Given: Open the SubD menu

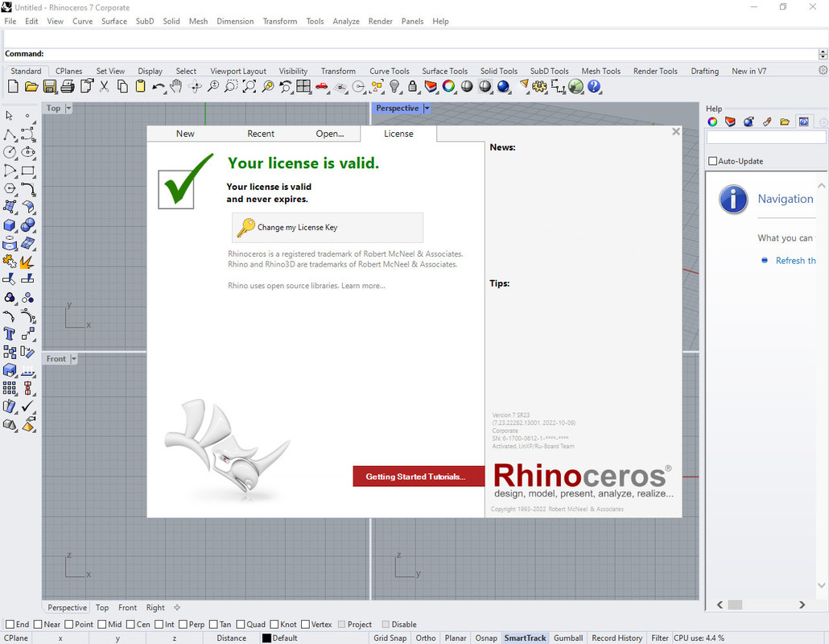Looking at the screenshot, I should pyautogui.click(x=145, y=21).
